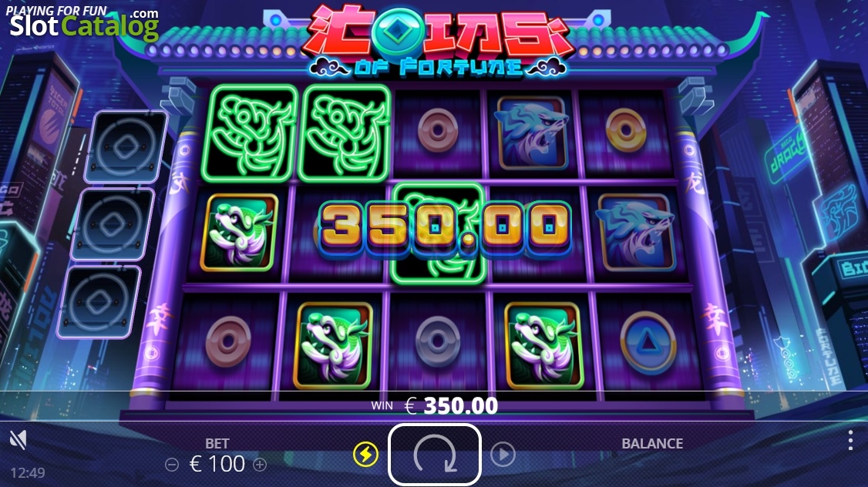Open the three-dot options menu
868x487 pixels.
[850, 441]
